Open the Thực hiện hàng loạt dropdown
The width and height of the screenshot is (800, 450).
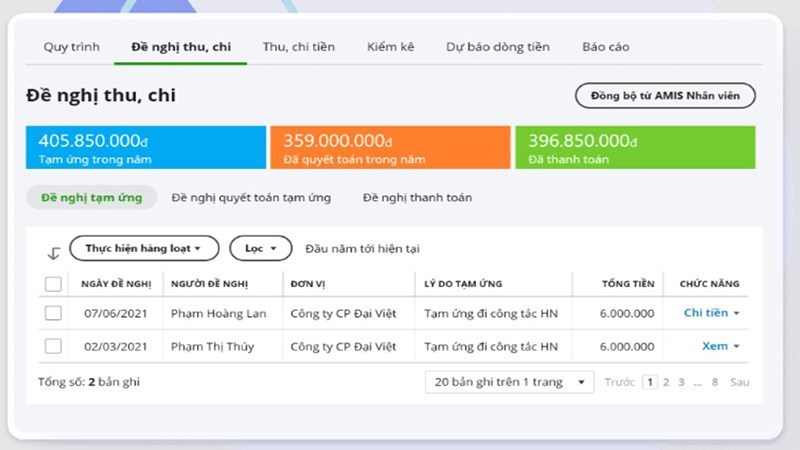[144, 248]
